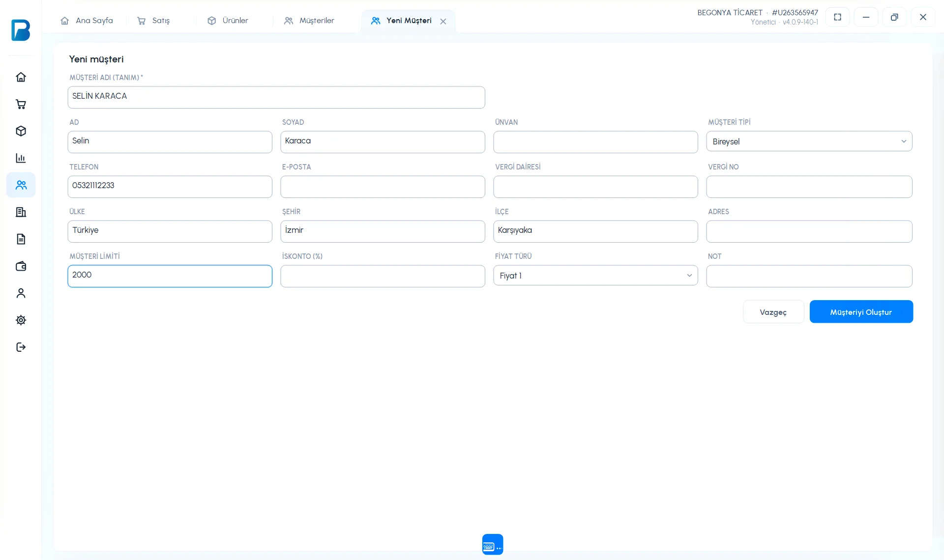Open the home icon in the sidebar

click(x=21, y=77)
